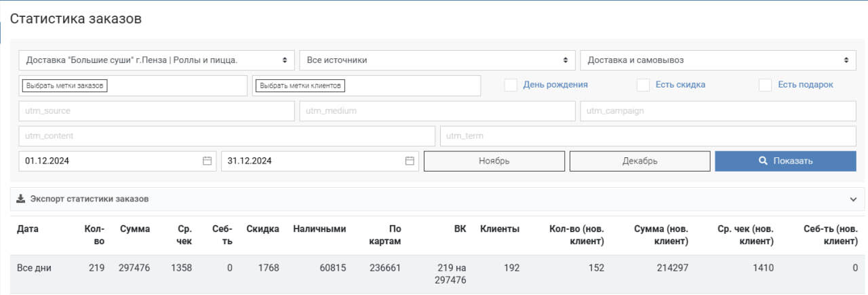Tick the Есть скидка checkbox

(x=643, y=85)
